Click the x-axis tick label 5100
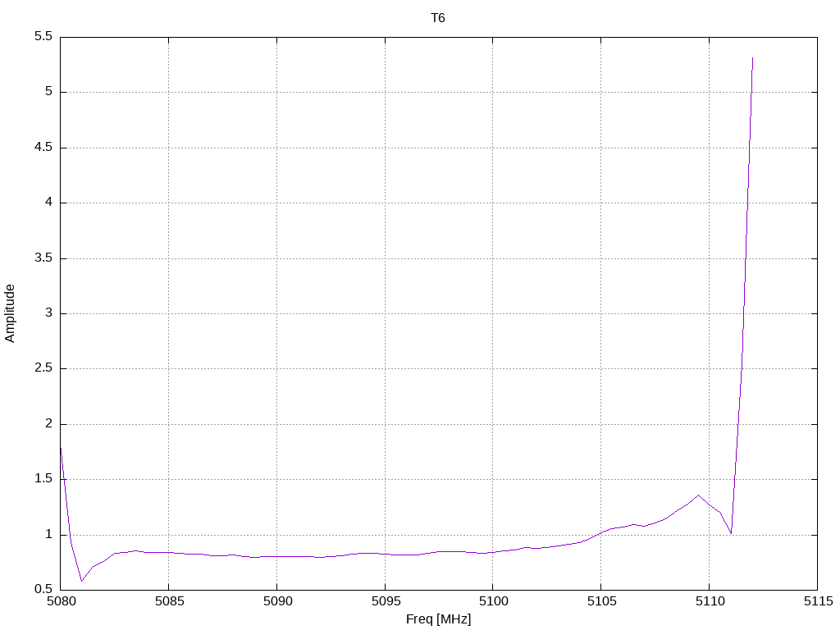Viewport: 840px width, 630px height. tap(493, 601)
